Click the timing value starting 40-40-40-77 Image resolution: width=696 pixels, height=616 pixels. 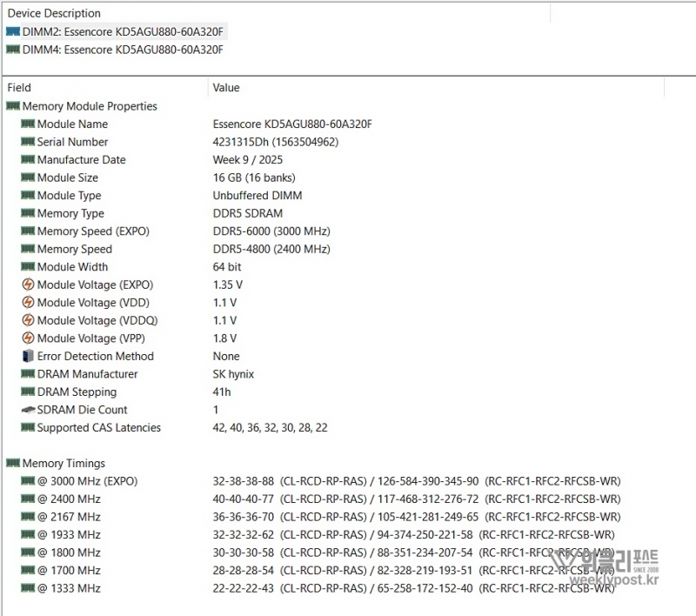tap(417, 499)
